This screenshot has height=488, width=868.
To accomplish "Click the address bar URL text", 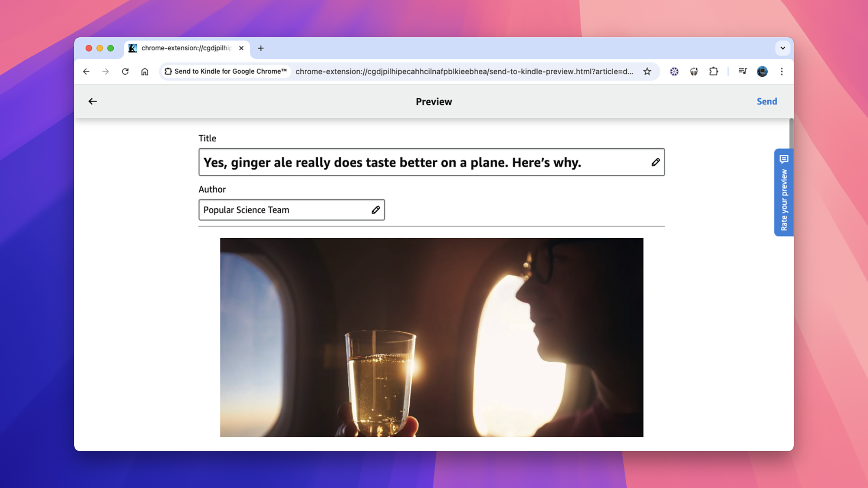I will tap(464, 72).
